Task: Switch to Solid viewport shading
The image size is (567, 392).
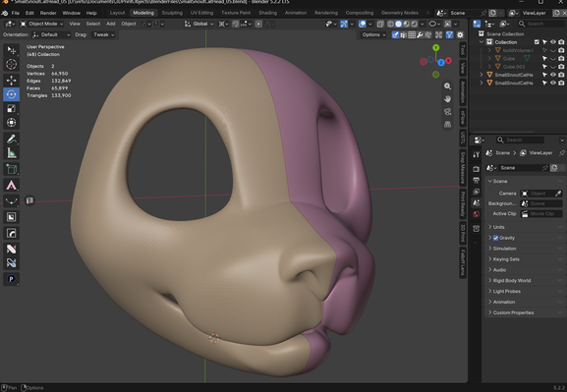Action: [x=399, y=24]
